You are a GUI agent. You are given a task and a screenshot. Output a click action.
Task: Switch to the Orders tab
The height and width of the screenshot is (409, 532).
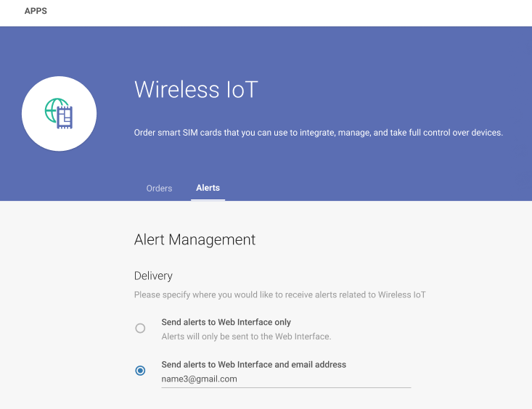click(x=159, y=189)
